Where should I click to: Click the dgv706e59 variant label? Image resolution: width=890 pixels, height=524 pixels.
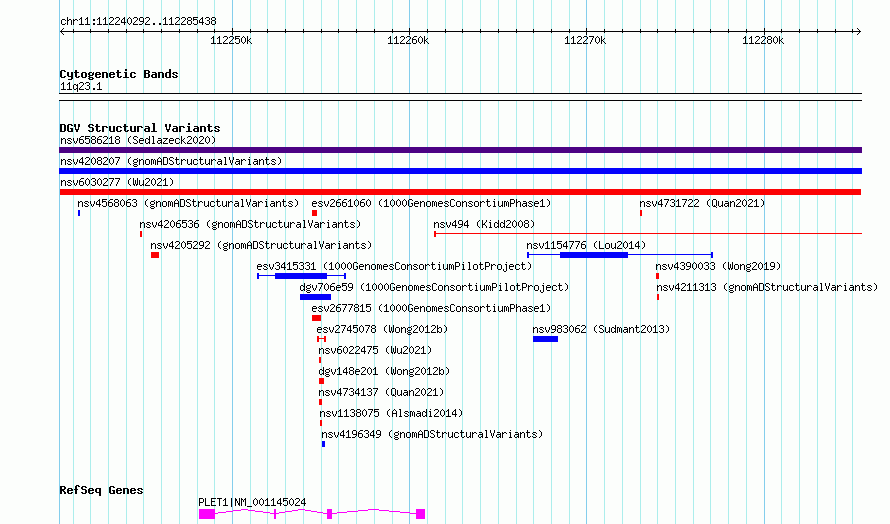pyautogui.click(x=434, y=287)
